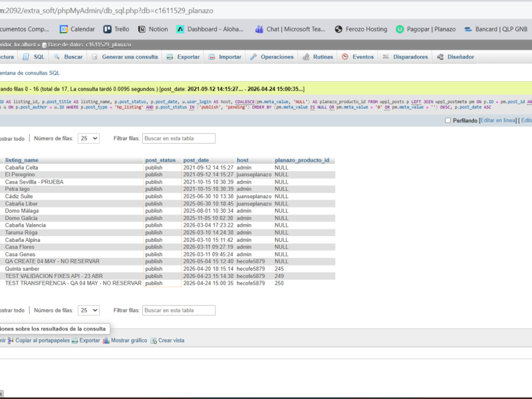Click the post_date 2025-11-05 10:02:30 cell
Screen dimensions: 532x399
(208, 218)
